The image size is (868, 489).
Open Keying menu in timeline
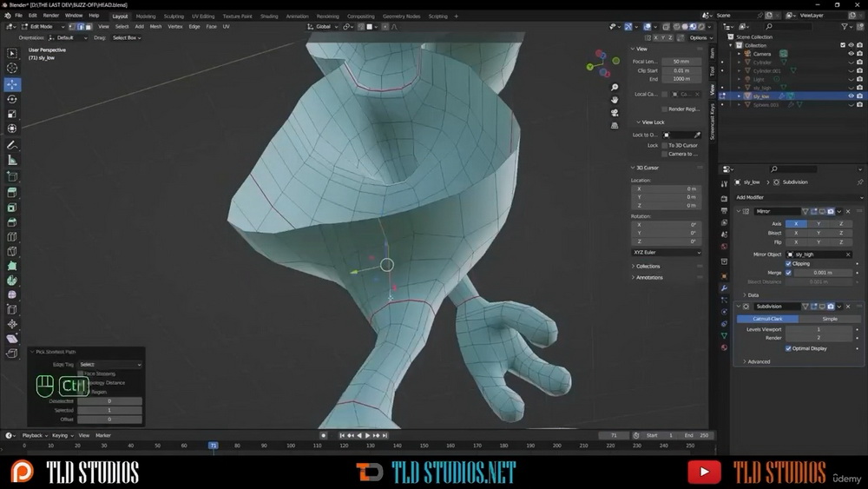(x=62, y=435)
